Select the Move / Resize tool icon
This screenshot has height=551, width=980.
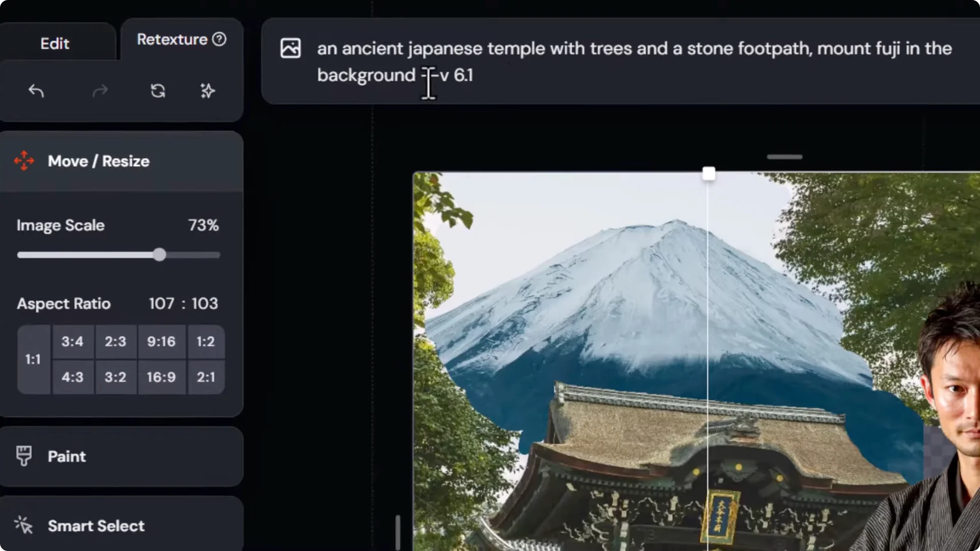[x=24, y=161]
